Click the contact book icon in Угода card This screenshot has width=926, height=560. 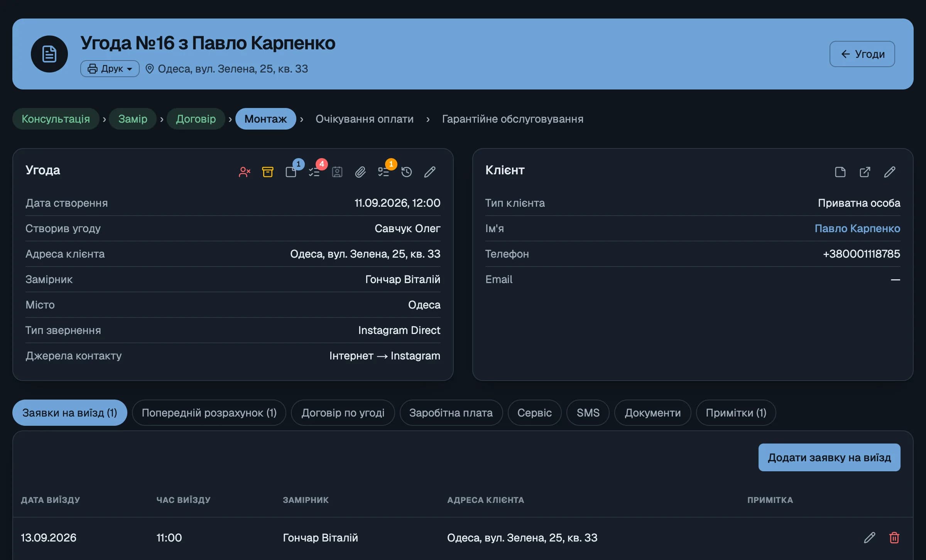(337, 172)
